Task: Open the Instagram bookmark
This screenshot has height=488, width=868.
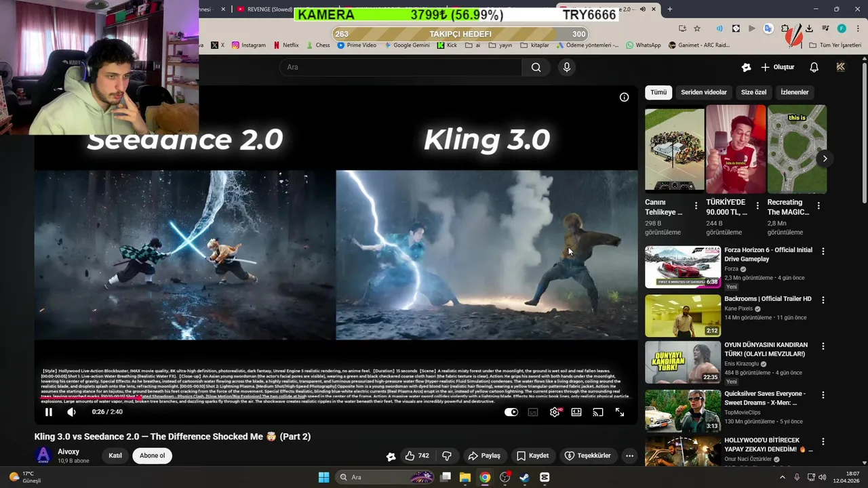Action: (248, 45)
